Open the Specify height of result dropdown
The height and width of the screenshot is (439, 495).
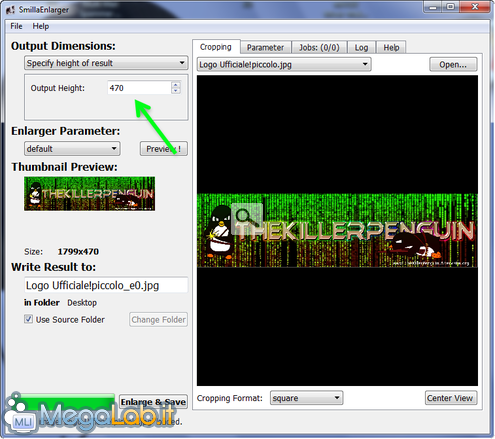[x=106, y=63]
